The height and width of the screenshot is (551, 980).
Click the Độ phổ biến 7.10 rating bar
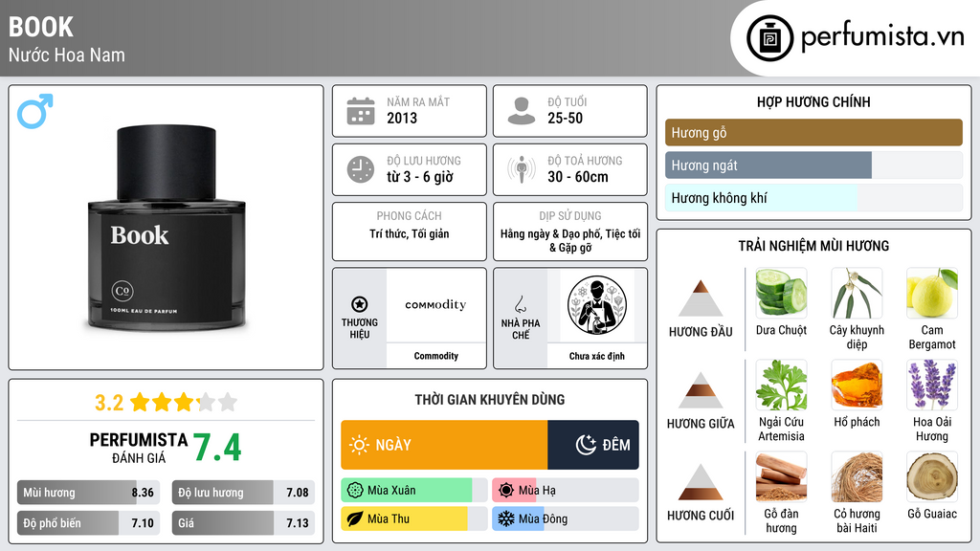pos(88,523)
